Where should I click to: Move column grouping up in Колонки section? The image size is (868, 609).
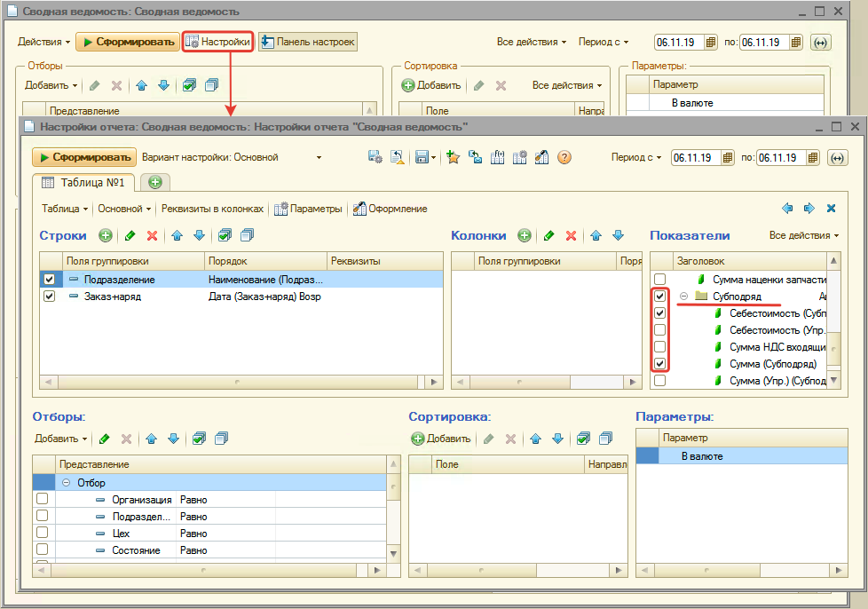click(x=596, y=235)
